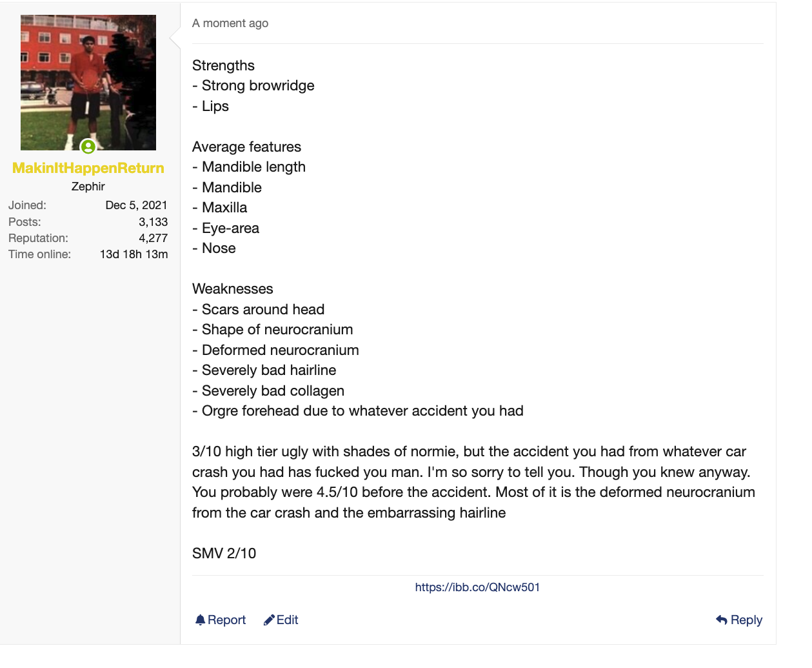Image resolution: width=812 pixels, height=668 pixels.
Task: Click the Reply text link
Action: [746, 620]
